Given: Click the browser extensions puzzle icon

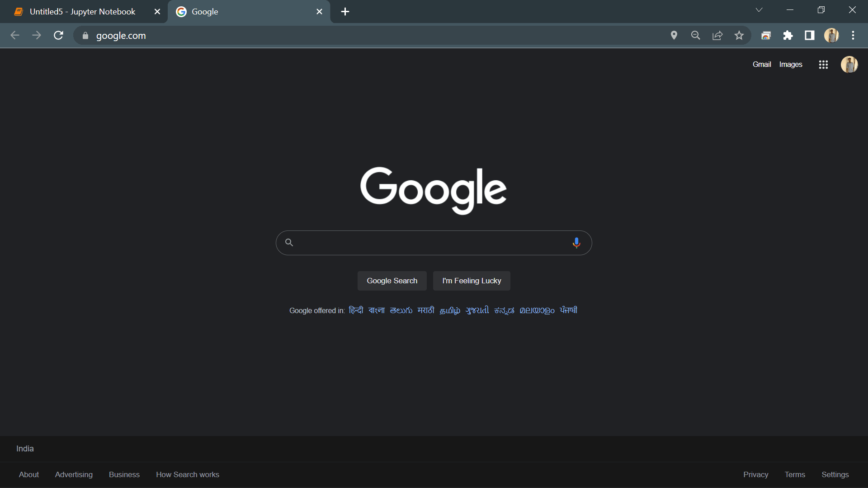Looking at the screenshot, I should click(x=788, y=35).
